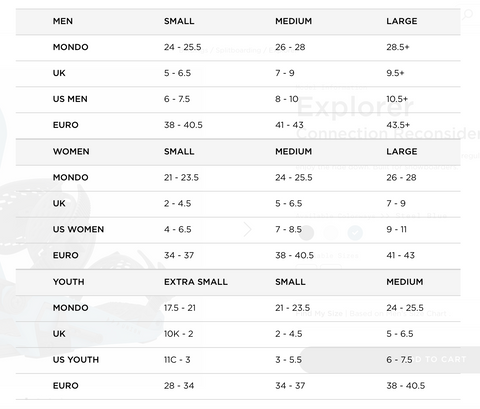Viewport: 480px width, 409px height.
Task: Click the Explorer breadcrumb link
Action: pyautogui.click(x=282, y=50)
